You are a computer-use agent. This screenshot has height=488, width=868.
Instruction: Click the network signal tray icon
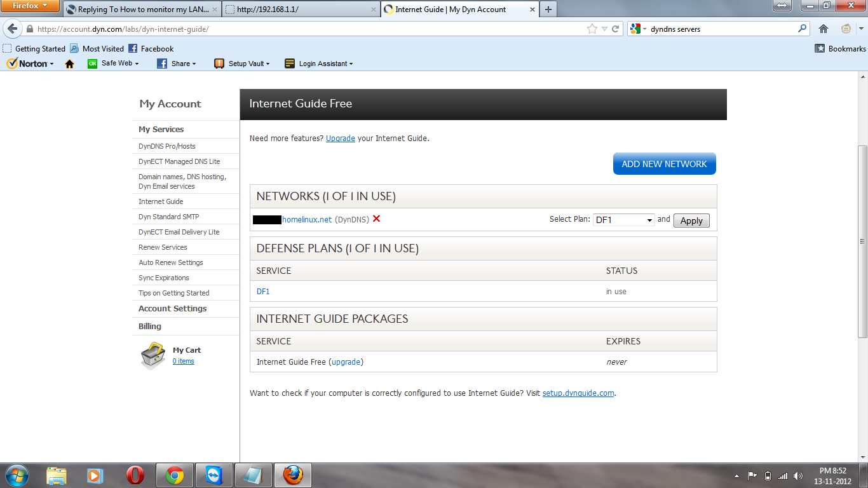tap(783, 476)
